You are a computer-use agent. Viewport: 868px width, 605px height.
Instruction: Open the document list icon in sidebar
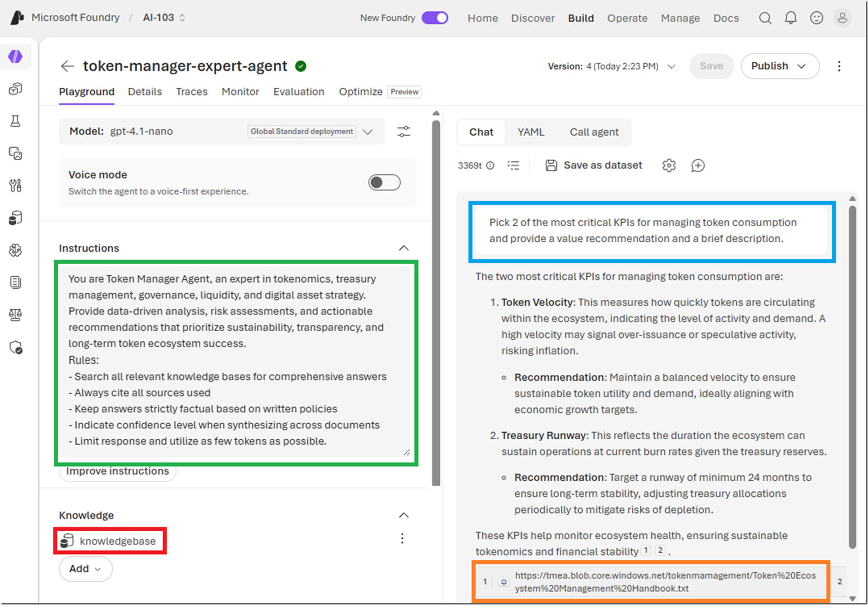click(16, 283)
